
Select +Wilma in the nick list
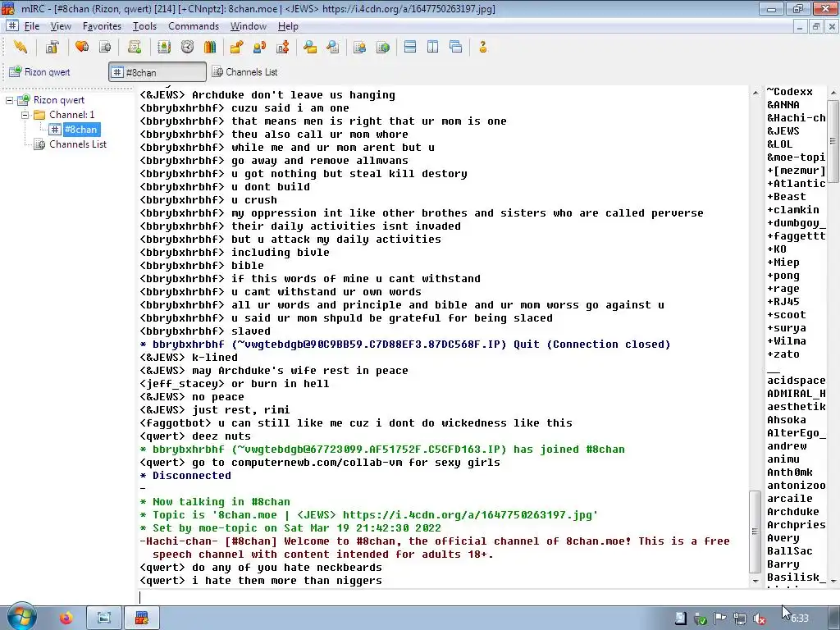click(786, 341)
